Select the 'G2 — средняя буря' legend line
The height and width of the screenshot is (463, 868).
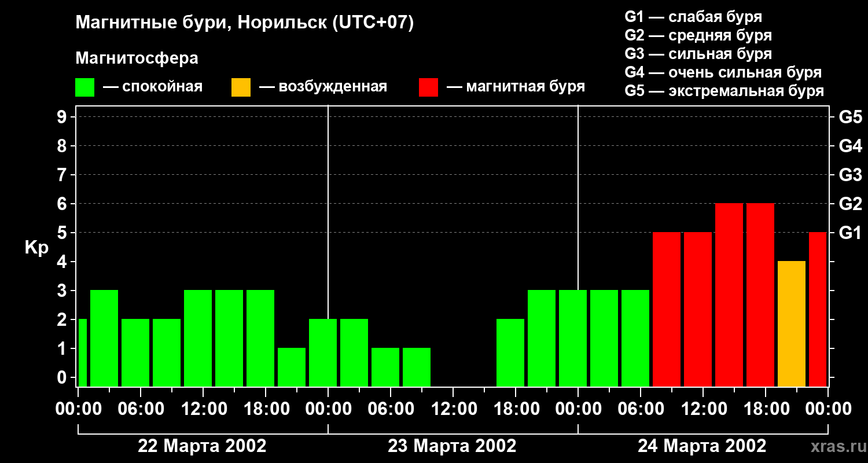pyautogui.click(x=698, y=35)
